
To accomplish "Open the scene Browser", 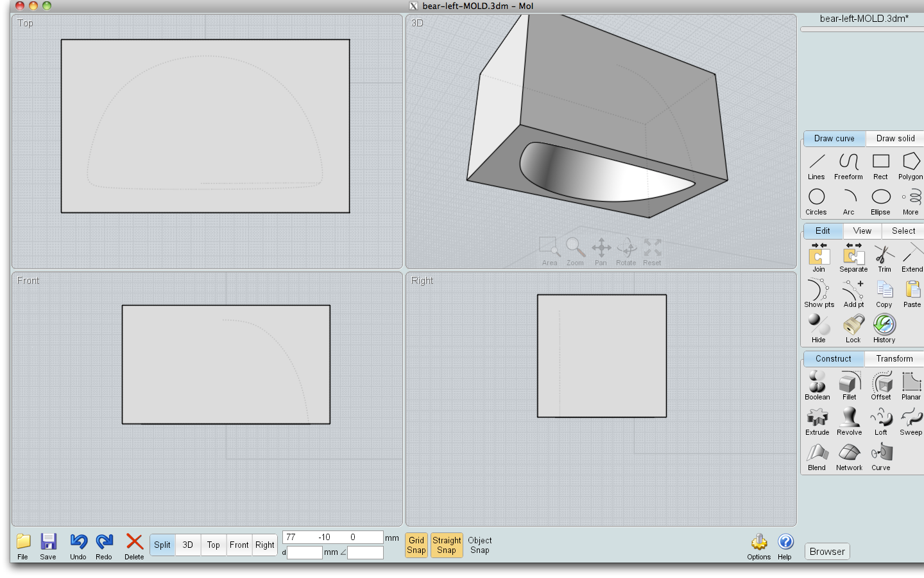I will (826, 551).
